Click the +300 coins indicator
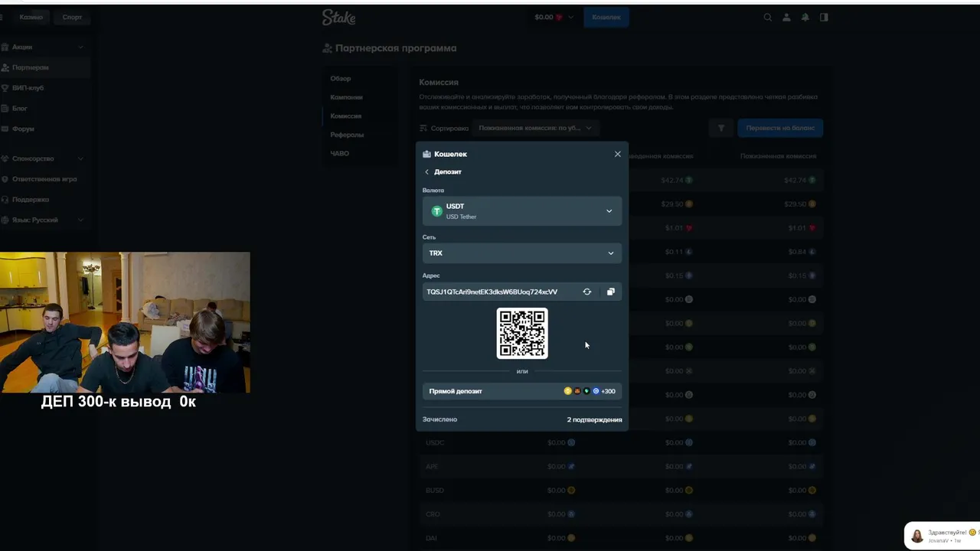This screenshot has width=980, height=551. coord(608,391)
